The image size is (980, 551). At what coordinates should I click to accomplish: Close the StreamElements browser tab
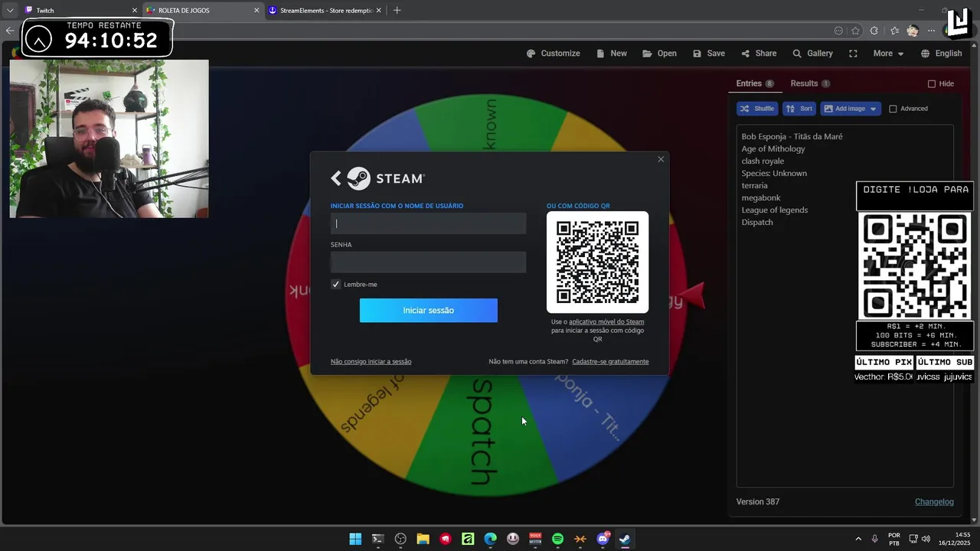tap(379, 11)
